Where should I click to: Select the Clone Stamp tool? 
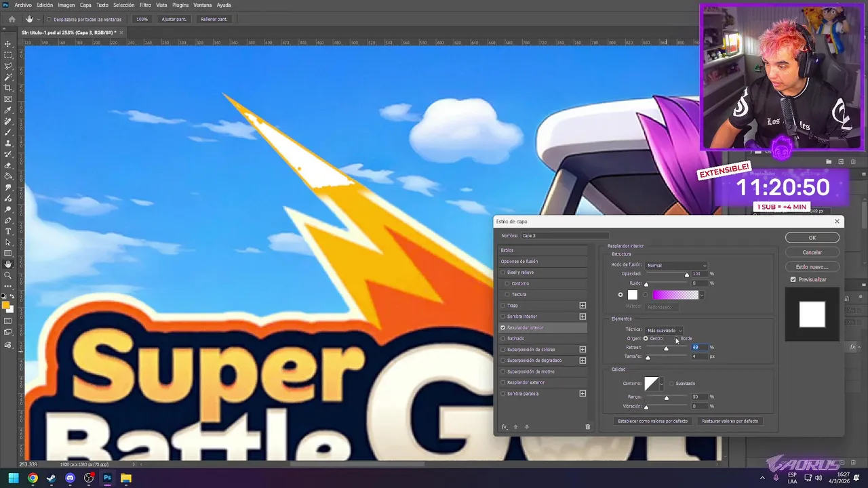coord(8,144)
